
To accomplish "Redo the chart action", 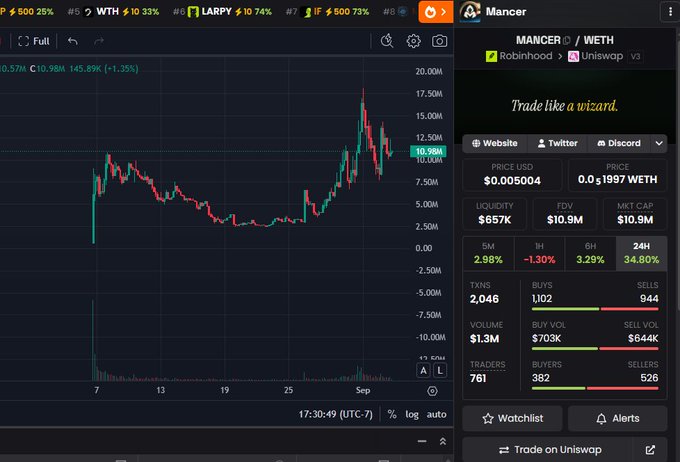I will pos(99,41).
